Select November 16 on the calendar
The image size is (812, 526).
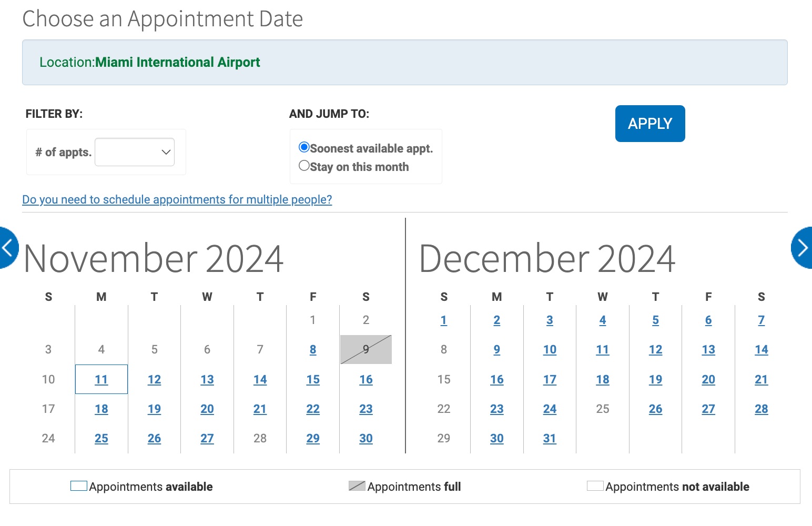tap(366, 379)
